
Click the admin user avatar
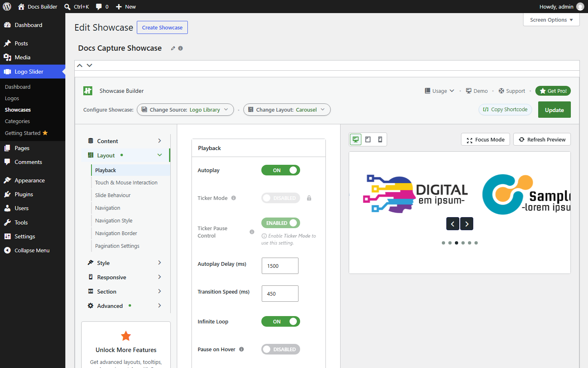click(x=580, y=7)
